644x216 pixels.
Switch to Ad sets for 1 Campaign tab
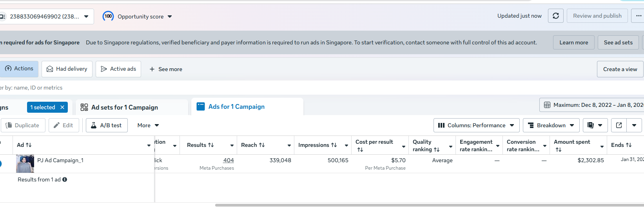[125, 107]
